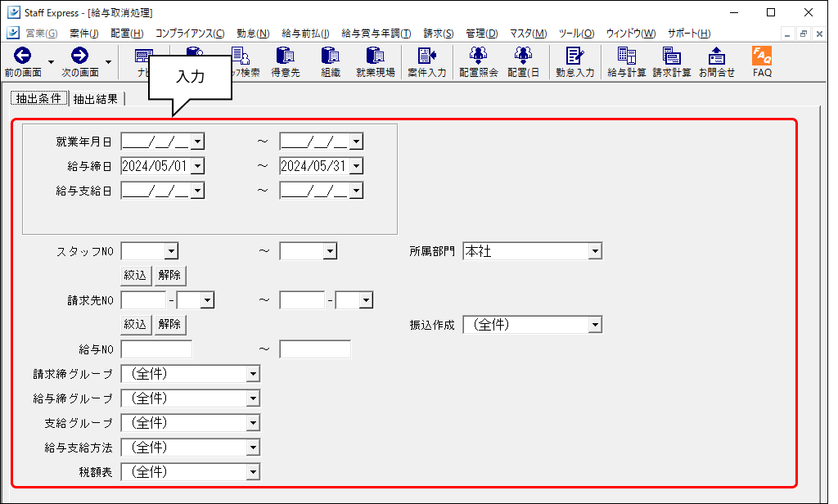Open 管理(D) menu

tap(481, 34)
